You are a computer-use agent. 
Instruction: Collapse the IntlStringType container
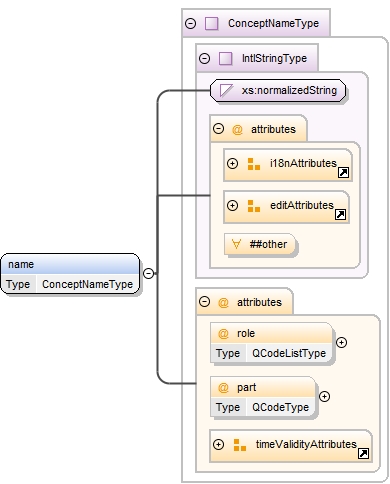(x=204, y=58)
